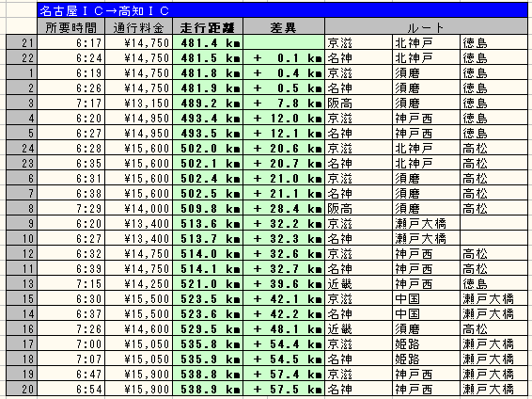Viewport: 532px width, 399px height.
Task: Select row number 16
Action: tap(22, 328)
